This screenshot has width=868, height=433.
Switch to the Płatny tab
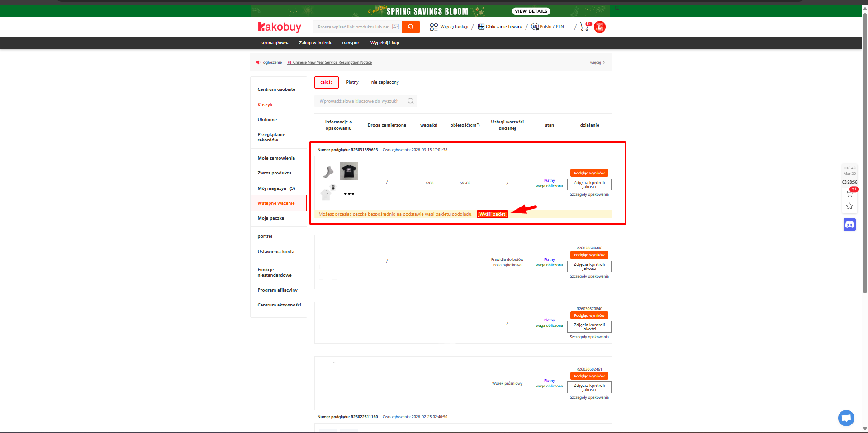pos(352,82)
